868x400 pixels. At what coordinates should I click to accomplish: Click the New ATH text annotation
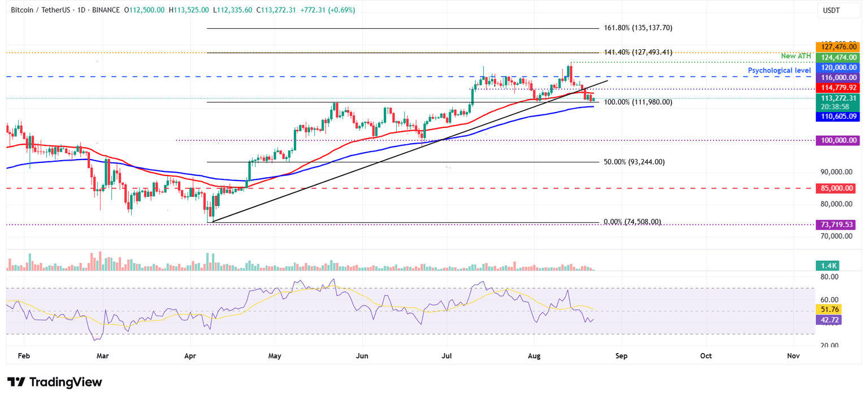pos(797,56)
